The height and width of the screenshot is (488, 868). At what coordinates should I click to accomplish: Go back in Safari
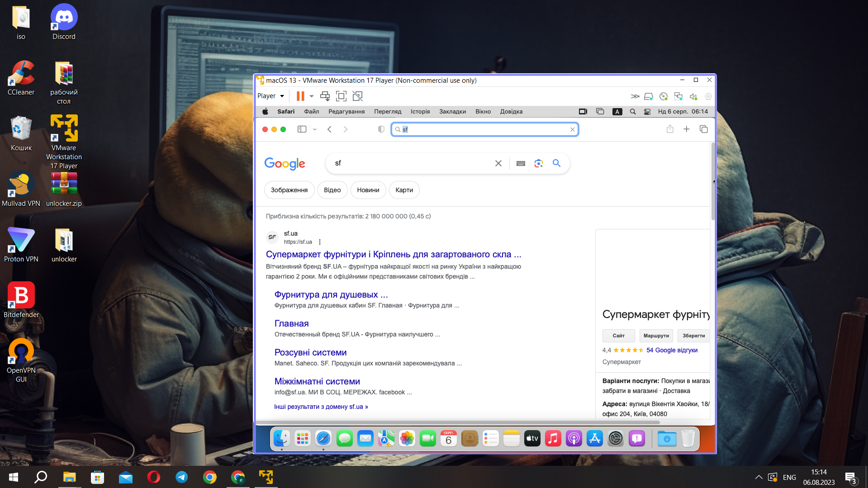pyautogui.click(x=330, y=129)
